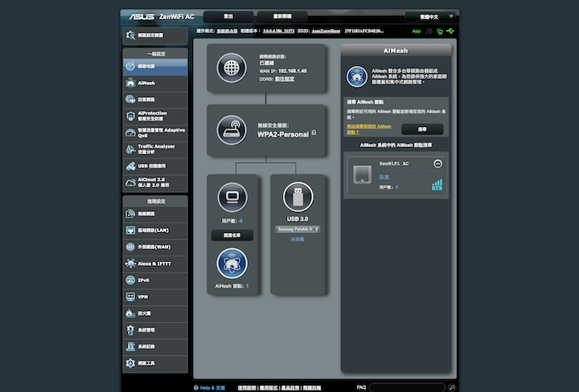This screenshot has height=392, width=579.
Task: Click the clients computer icon
Action: (x=232, y=197)
